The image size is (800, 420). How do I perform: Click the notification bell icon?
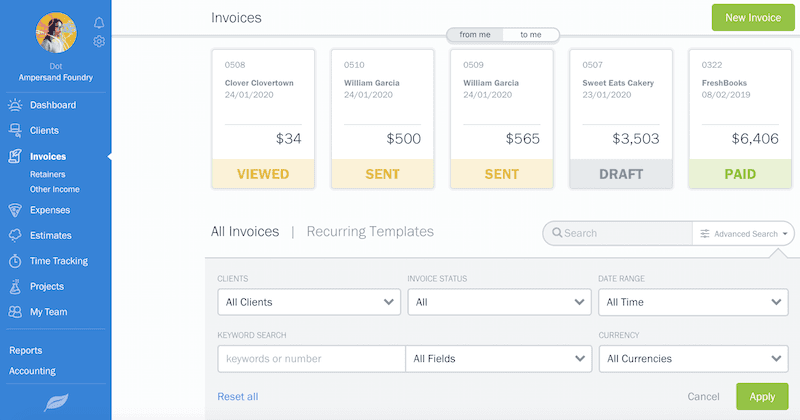point(98,22)
